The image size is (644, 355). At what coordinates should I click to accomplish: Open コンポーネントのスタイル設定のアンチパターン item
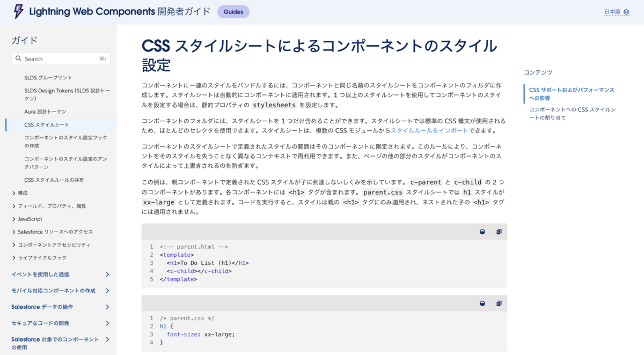tap(66, 163)
